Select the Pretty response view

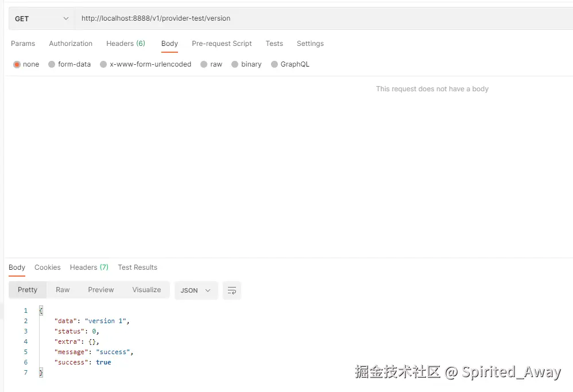click(x=28, y=290)
